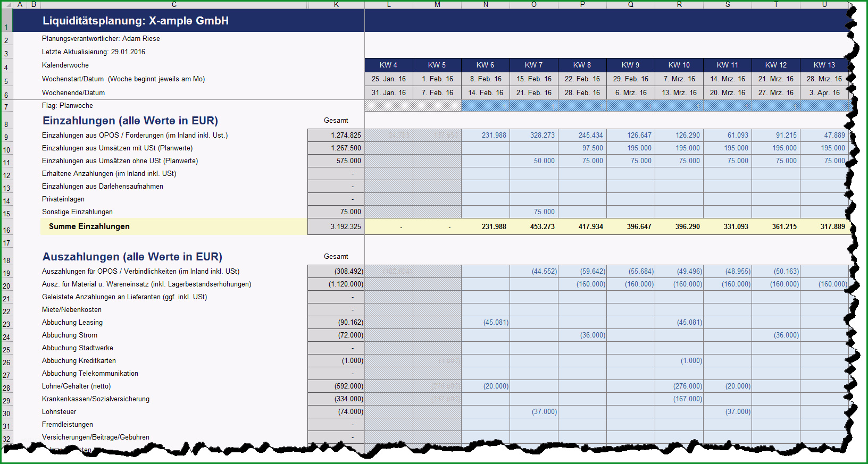Click the OPOS inflow value 245.434
Image resolution: width=868 pixels, height=464 pixels.
click(x=582, y=135)
